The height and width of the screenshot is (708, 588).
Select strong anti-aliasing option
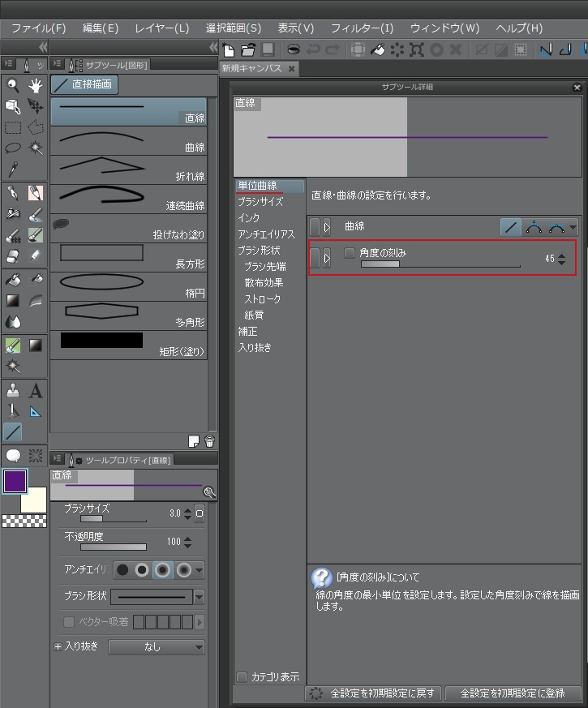[x=184, y=570]
